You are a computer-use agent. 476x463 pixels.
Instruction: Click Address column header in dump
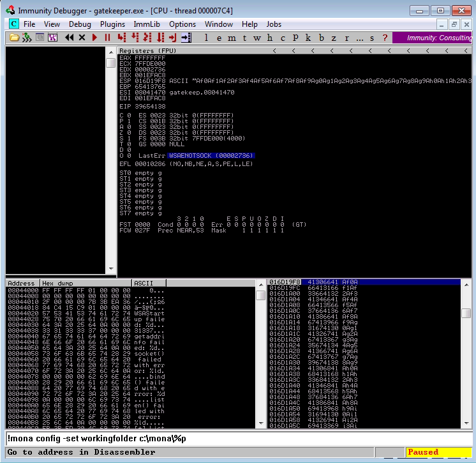22,283
